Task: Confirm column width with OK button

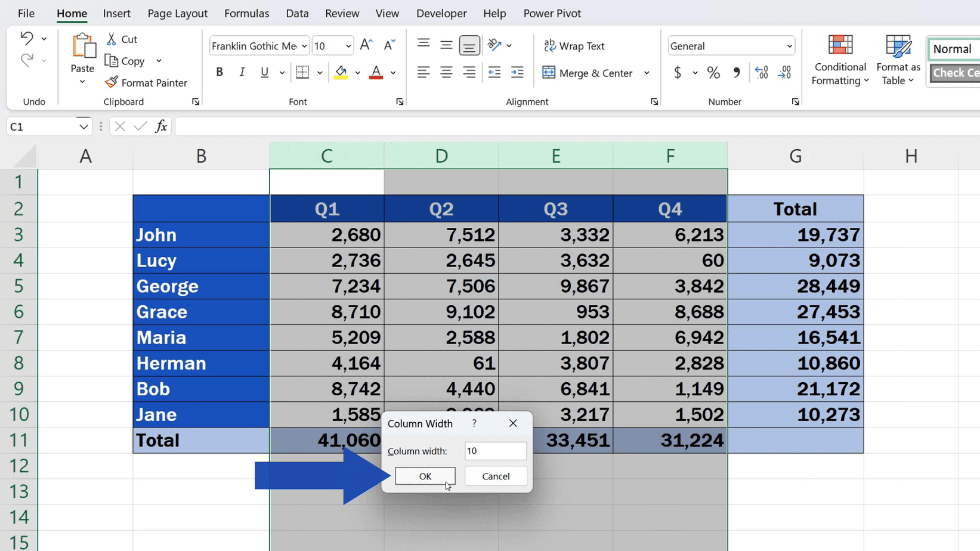Action: 425,476
